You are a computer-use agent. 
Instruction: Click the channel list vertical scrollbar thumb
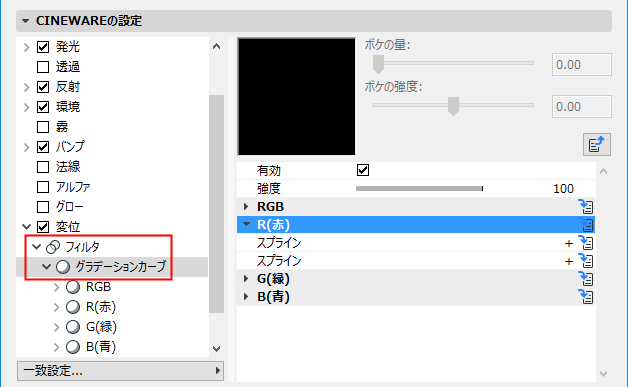216,204
